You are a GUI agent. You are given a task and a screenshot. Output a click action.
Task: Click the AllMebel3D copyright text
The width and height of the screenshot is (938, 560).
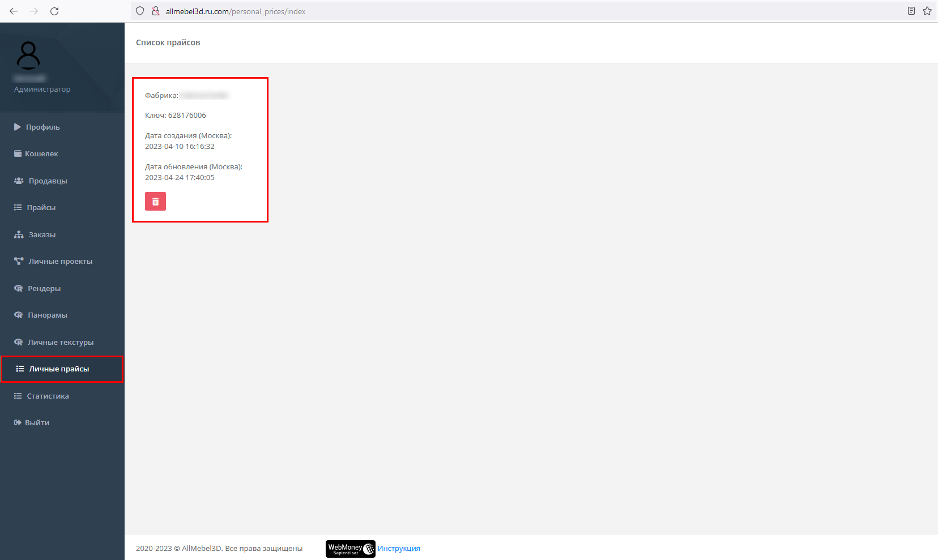click(x=219, y=548)
